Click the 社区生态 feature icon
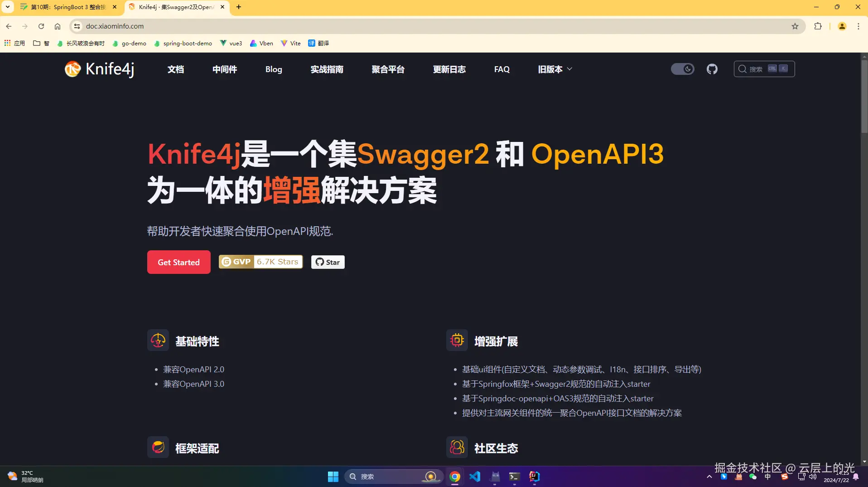 coord(457,447)
